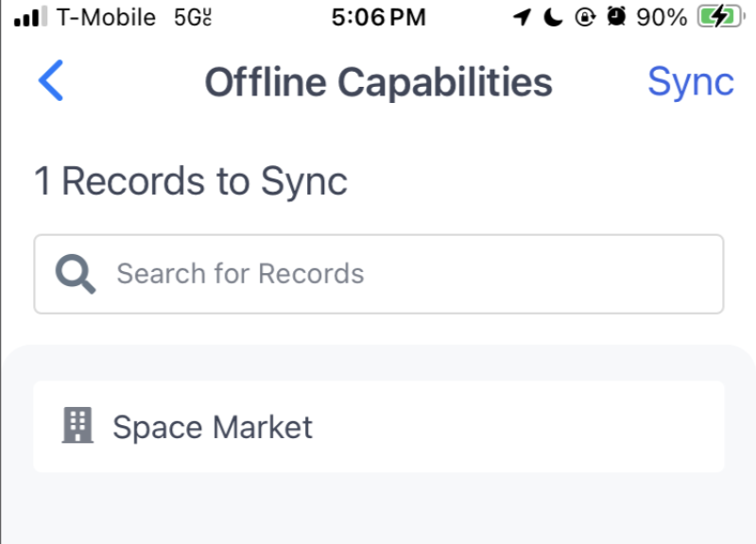
Task: Tap the building icon beside Space Market
Action: click(x=77, y=425)
